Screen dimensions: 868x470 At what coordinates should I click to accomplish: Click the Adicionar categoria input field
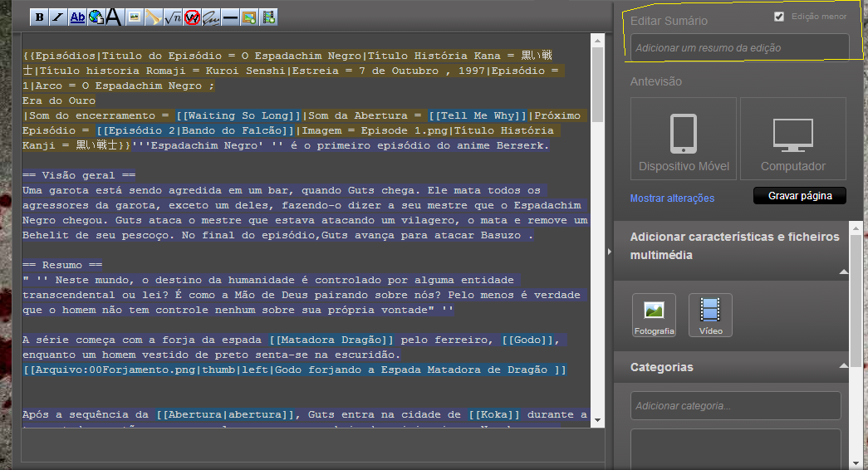coord(736,406)
